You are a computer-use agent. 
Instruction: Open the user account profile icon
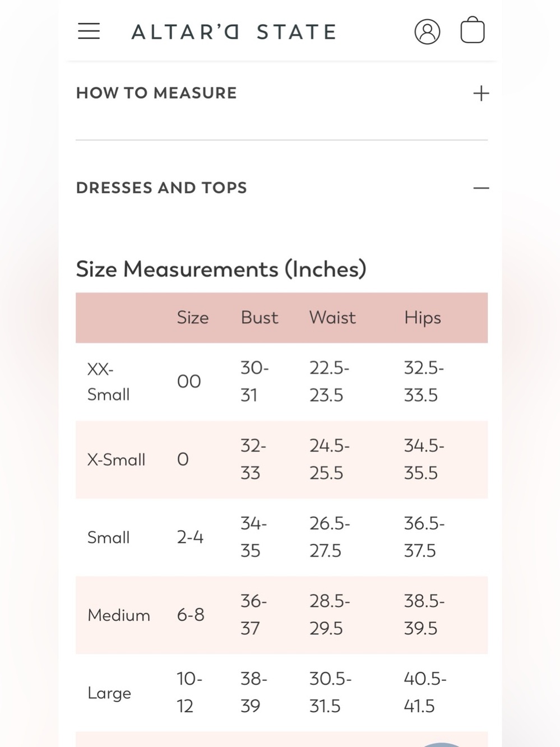[x=427, y=31]
